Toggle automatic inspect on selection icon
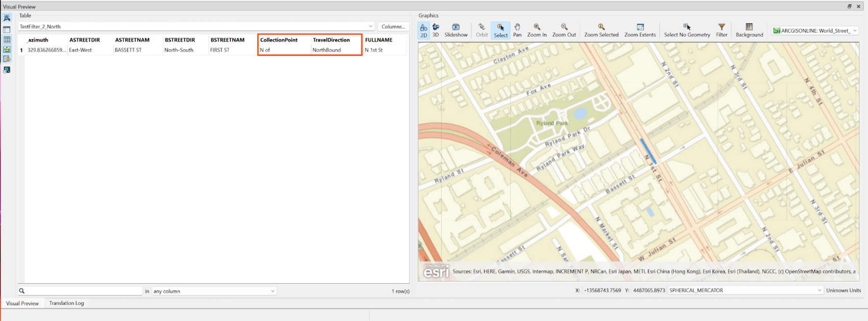The image size is (868, 321). coord(7,18)
